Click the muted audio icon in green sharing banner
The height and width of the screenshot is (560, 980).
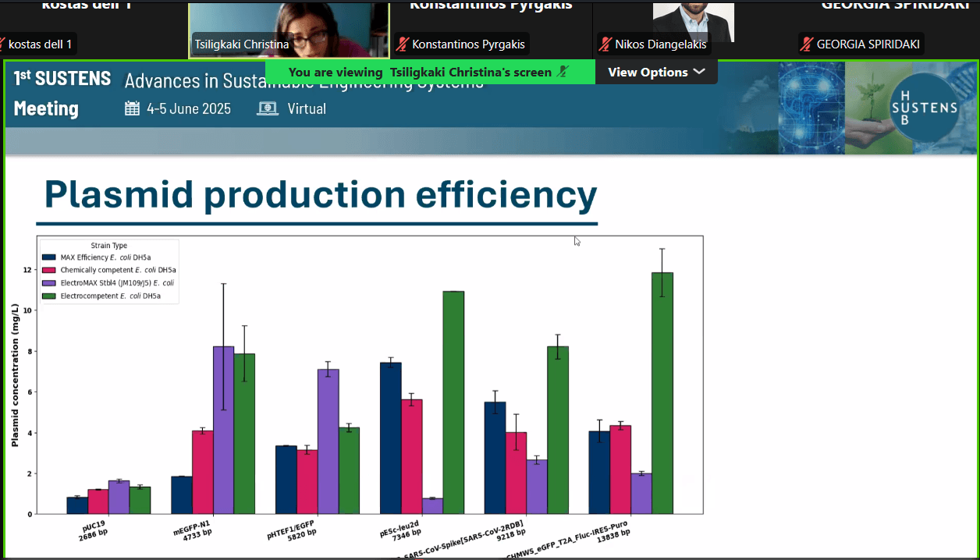[563, 72]
